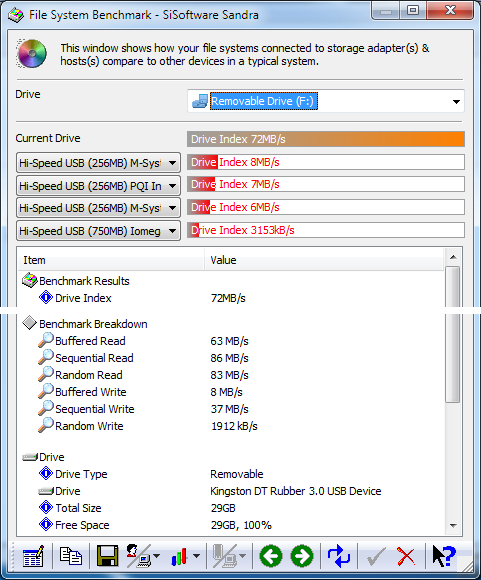The width and height of the screenshot is (481, 580).
Task: Click blue info icon beside Free Space
Action: coord(46,525)
